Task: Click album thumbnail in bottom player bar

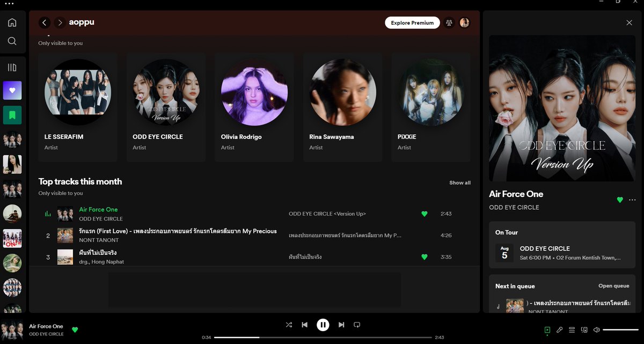Action: [x=12, y=330]
